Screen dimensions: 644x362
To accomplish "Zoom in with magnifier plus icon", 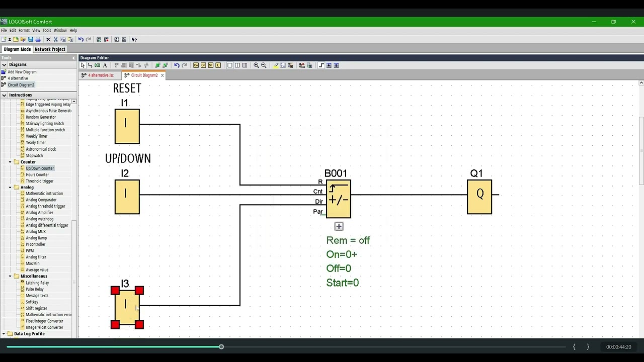I will point(256,65).
